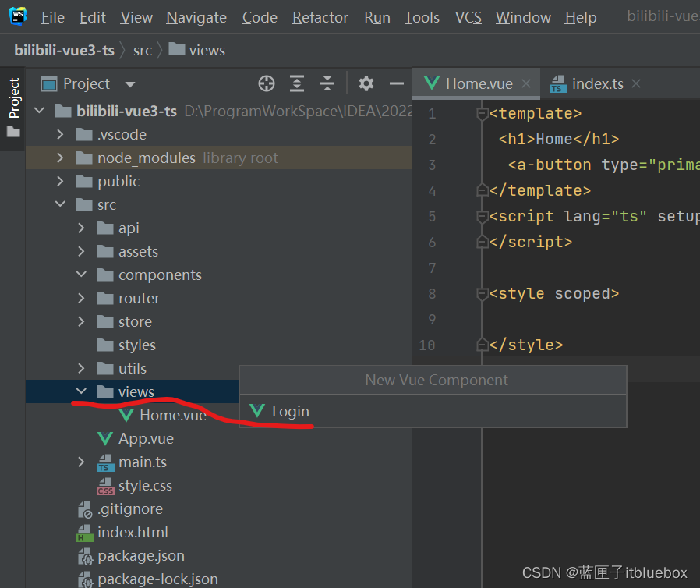Close the Home.vue editor tab
The height and width of the screenshot is (588, 700).
pyautogui.click(x=526, y=83)
